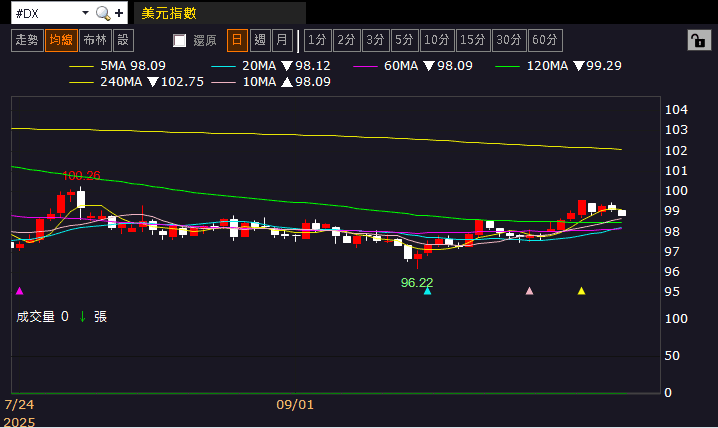Enable the 還原 checkbox
This screenshot has height=428, width=718.
coord(180,41)
